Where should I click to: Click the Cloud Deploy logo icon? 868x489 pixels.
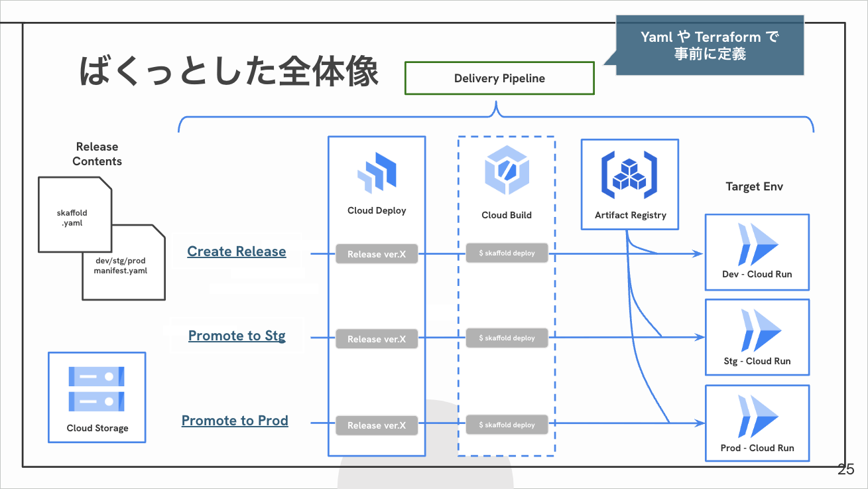pyautogui.click(x=377, y=172)
